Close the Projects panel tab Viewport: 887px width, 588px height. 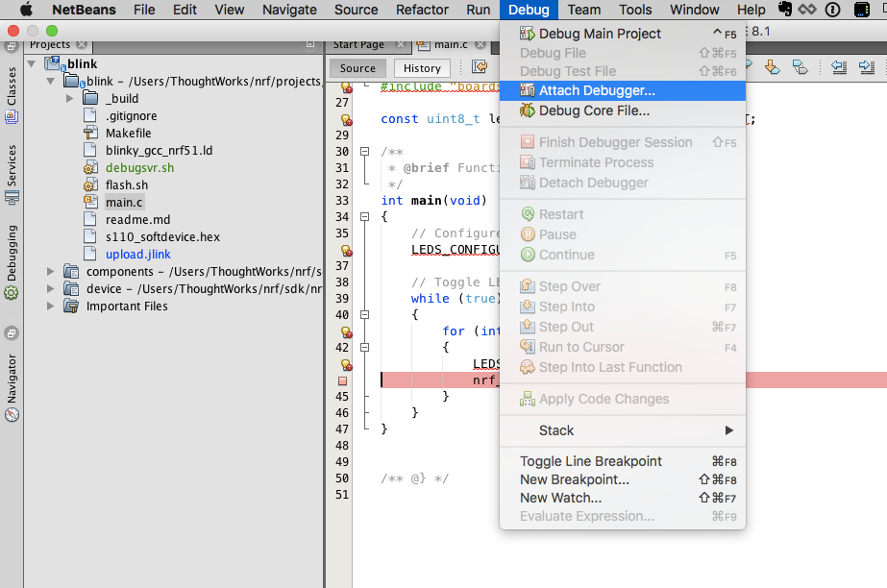coord(82,44)
